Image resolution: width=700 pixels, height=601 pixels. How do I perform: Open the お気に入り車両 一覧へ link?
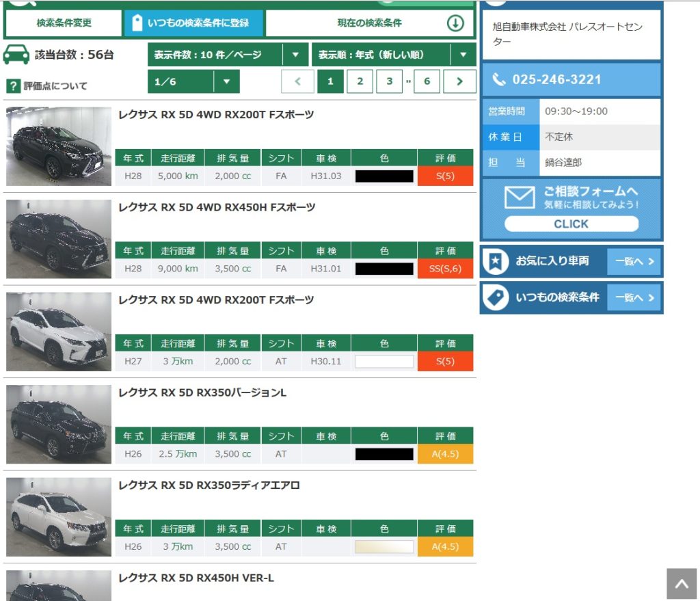[x=634, y=261]
